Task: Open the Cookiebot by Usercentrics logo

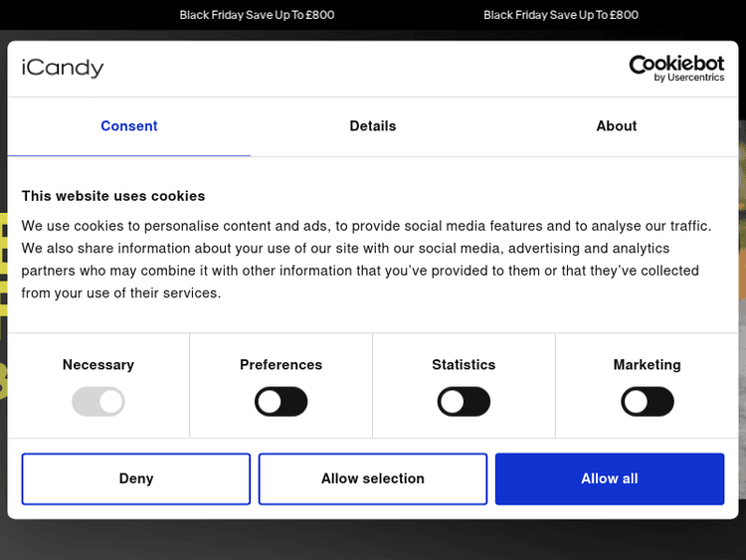Action: pos(676,68)
